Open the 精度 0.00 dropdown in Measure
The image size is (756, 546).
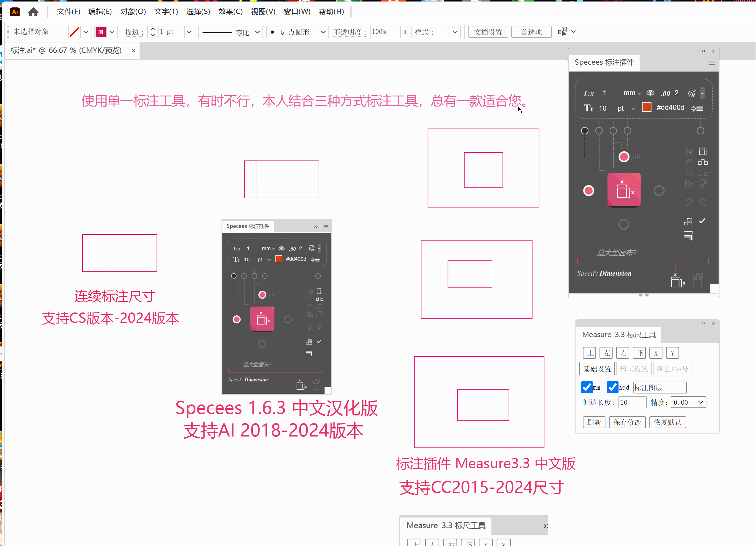coord(688,402)
